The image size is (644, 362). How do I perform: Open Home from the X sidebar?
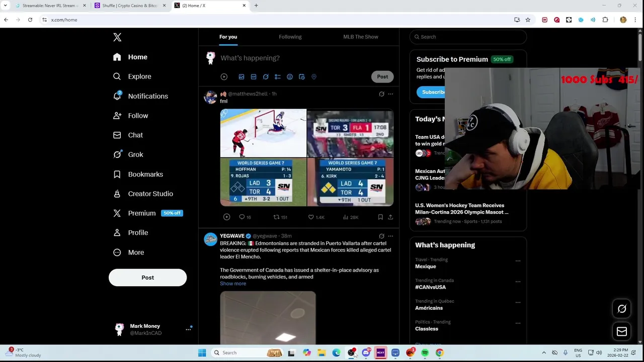[x=130, y=57]
